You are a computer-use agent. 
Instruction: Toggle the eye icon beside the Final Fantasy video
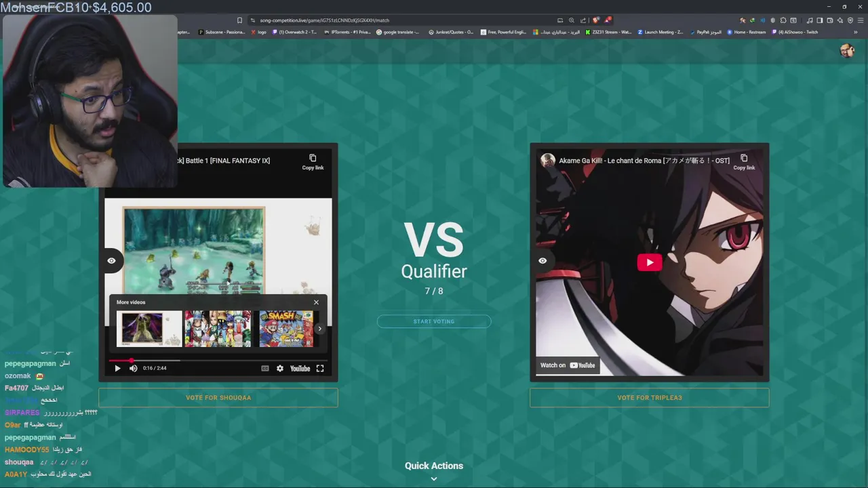[x=111, y=261]
